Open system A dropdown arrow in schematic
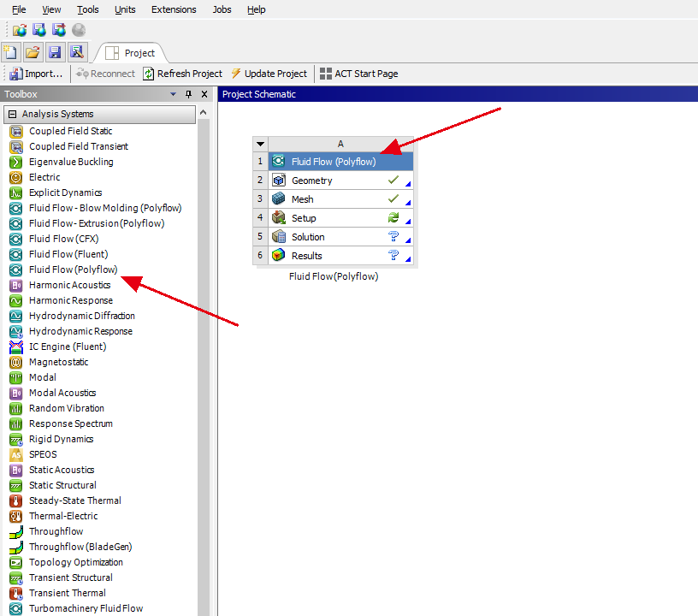Viewport: 698px width, 616px height. click(260, 144)
